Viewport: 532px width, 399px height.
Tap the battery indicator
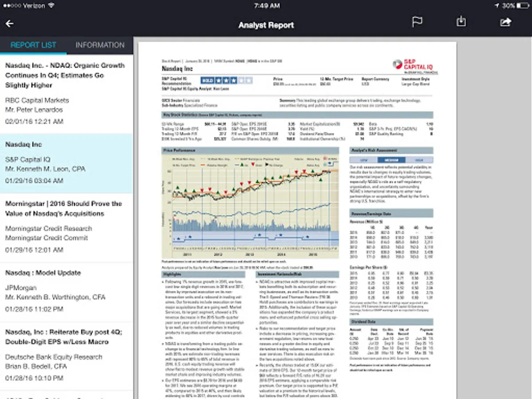pyautogui.click(x=522, y=6)
